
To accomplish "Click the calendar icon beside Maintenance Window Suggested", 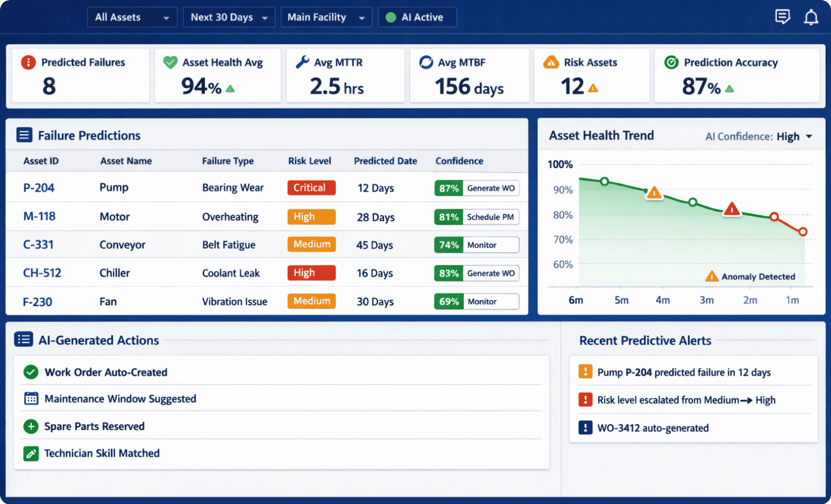I will (31, 399).
